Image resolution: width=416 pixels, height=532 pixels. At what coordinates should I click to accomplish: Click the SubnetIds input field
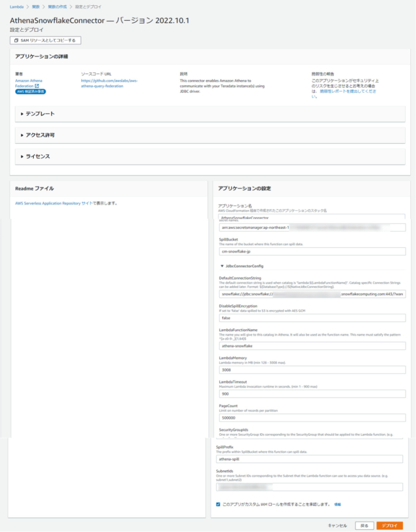coord(309,487)
